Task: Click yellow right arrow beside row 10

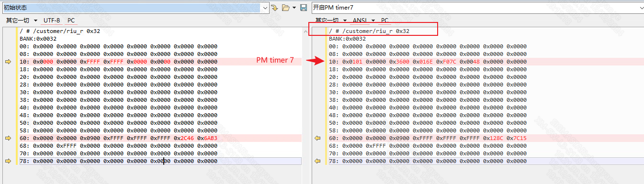Action: tap(8, 62)
